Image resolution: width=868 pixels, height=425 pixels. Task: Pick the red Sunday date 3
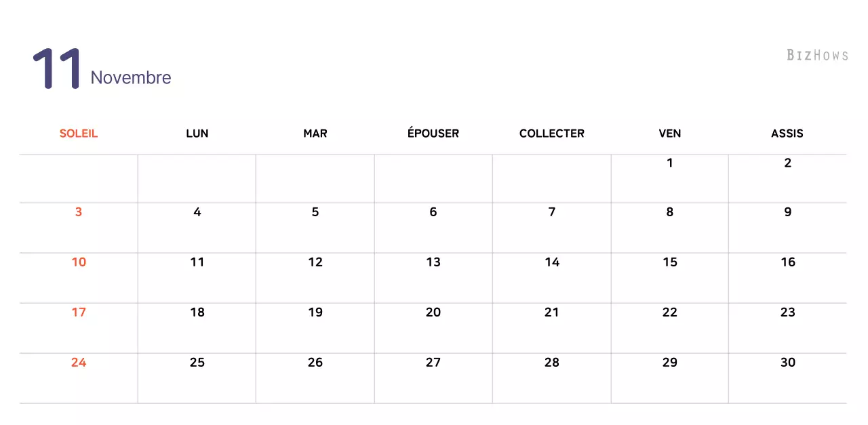[79, 212]
